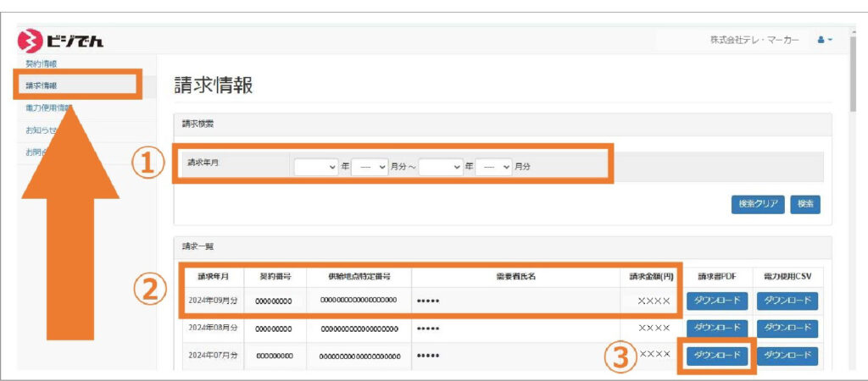
Task: Expand the start month dropdown
Action: point(370,166)
